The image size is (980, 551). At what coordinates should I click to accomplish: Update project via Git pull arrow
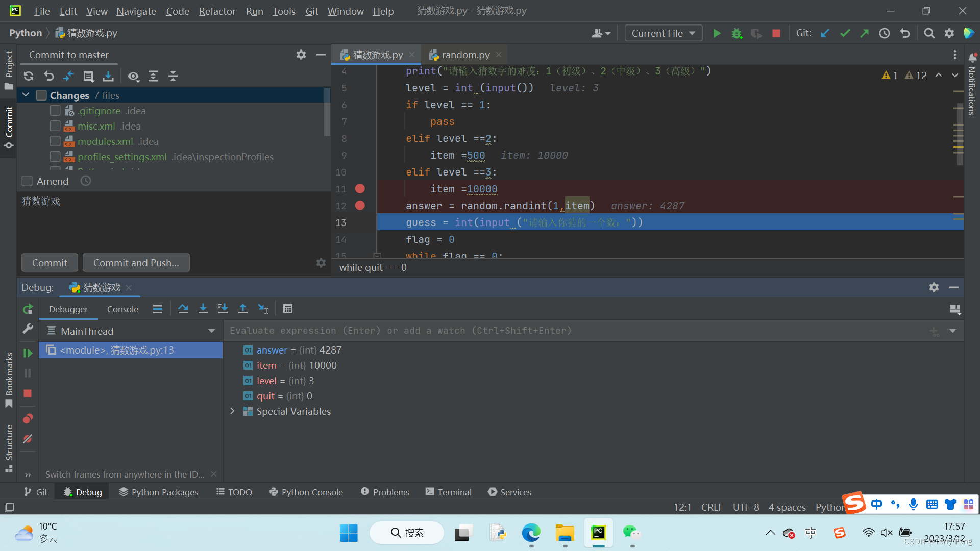[x=825, y=33]
